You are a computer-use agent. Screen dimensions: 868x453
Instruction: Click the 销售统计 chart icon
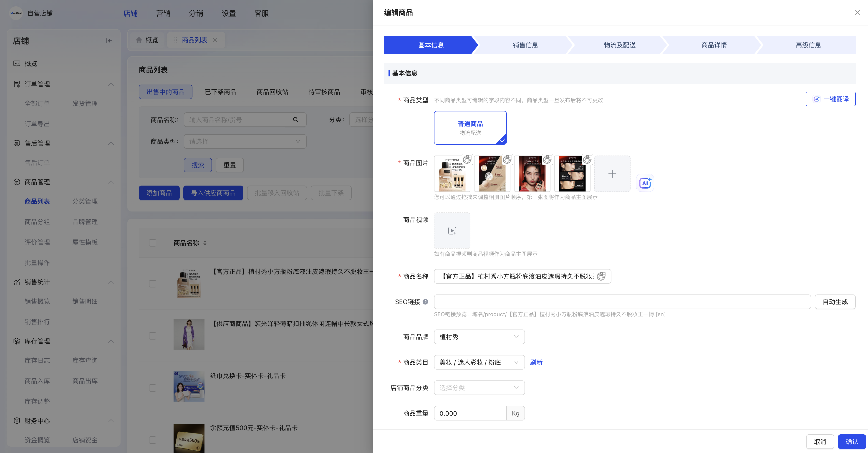(x=17, y=282)
